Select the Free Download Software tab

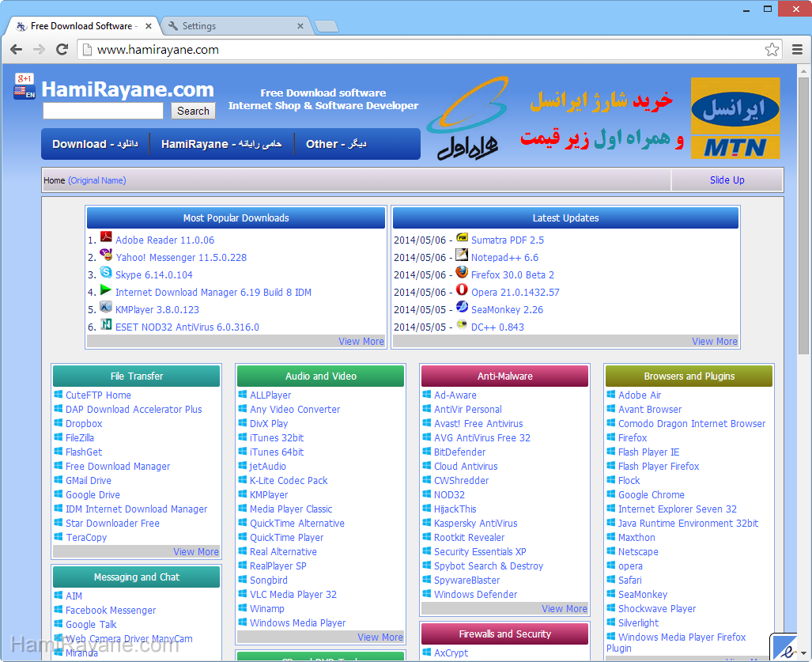(x=83, y=26)
